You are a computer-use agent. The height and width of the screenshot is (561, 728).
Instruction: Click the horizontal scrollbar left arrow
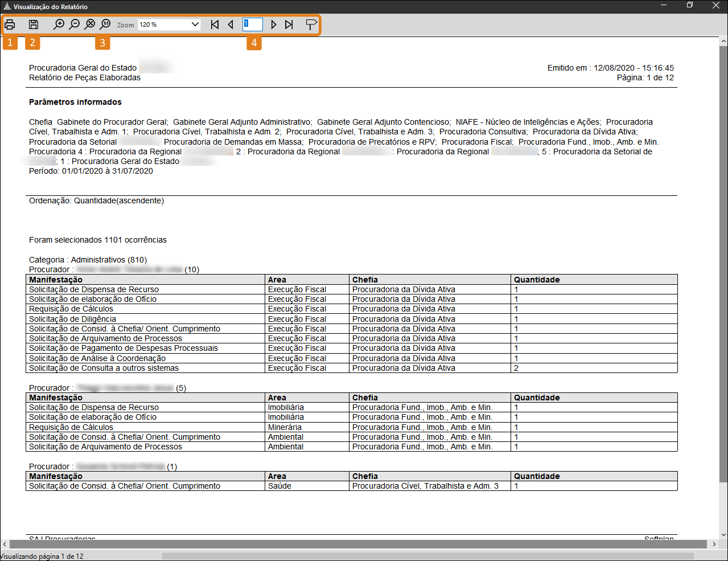click(5, 544)
